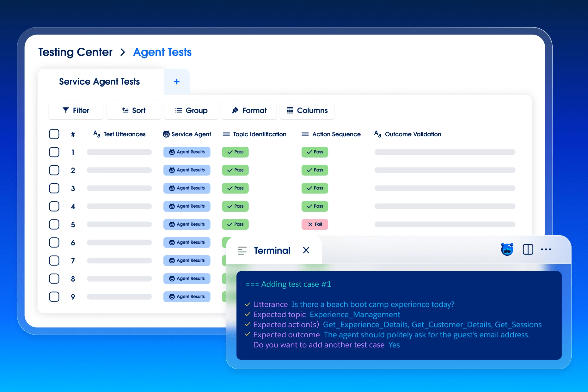Click row 4 outcome validation placeholder bar
The height and width of the screenshot is (392, 588).
click(x=445, y=206)
